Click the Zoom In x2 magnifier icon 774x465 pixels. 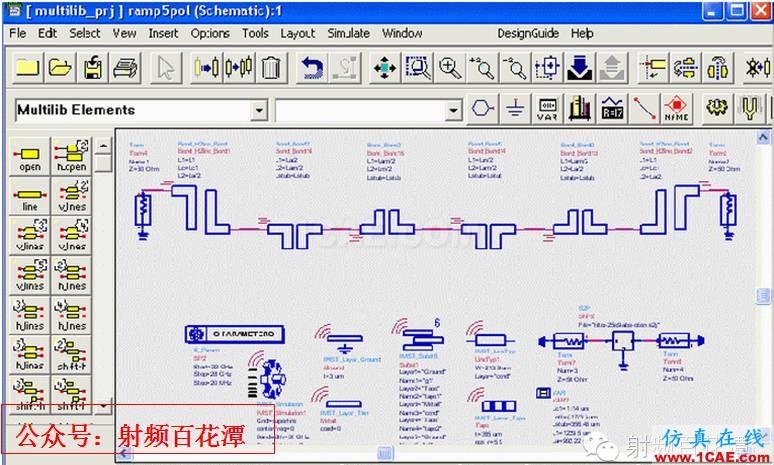pyautogui.click(x=482, y=67)
